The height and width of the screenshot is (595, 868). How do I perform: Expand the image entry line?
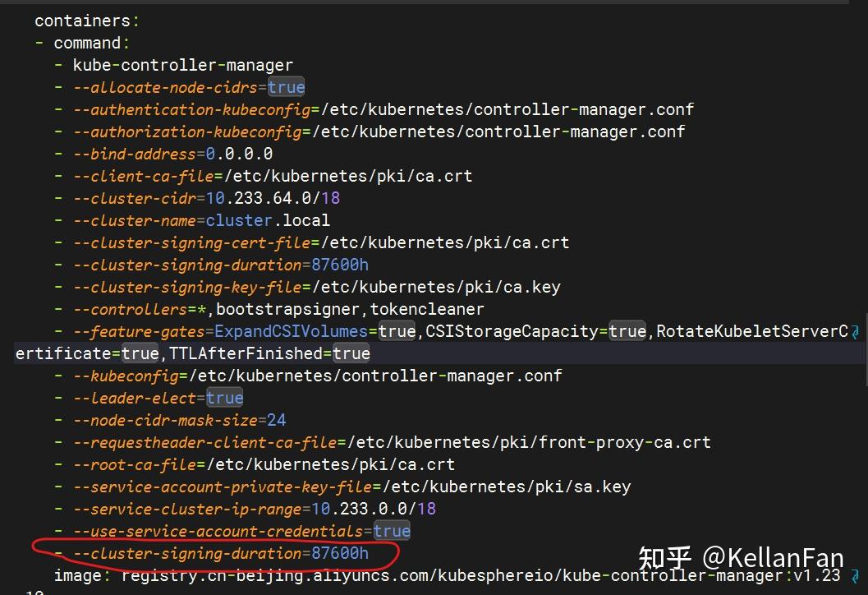point(78,575)
